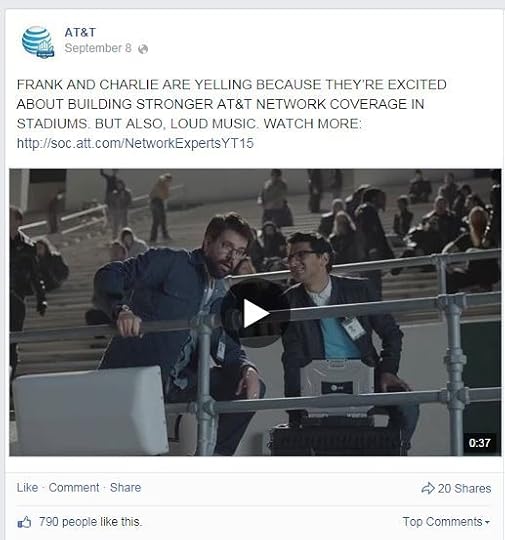Like the AT&T post
The image size is (505, 540).
click(27, 487)
